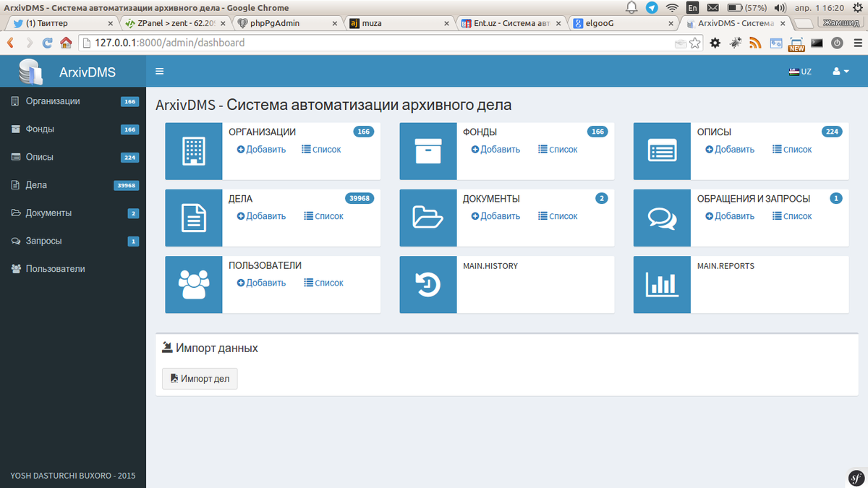
Task: Open the user account dropdown
Action: tap(841, 72)
